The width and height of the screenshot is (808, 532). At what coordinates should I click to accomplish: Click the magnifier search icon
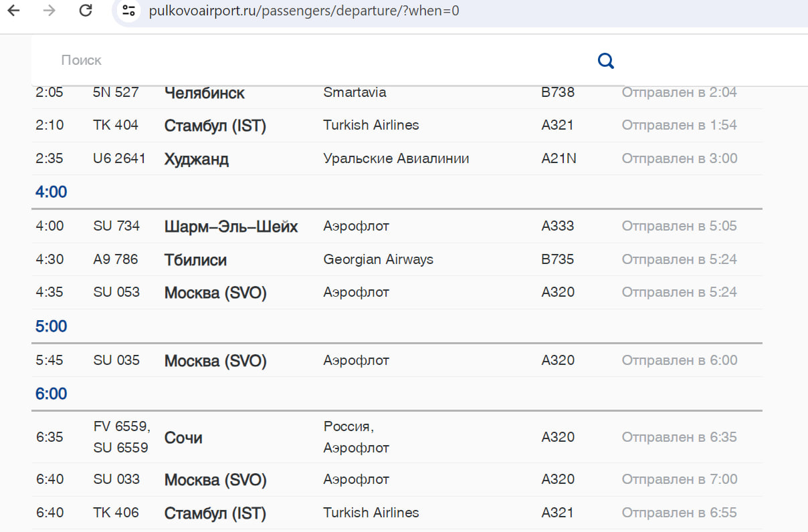pyautogui.click(x=606, y=61)
